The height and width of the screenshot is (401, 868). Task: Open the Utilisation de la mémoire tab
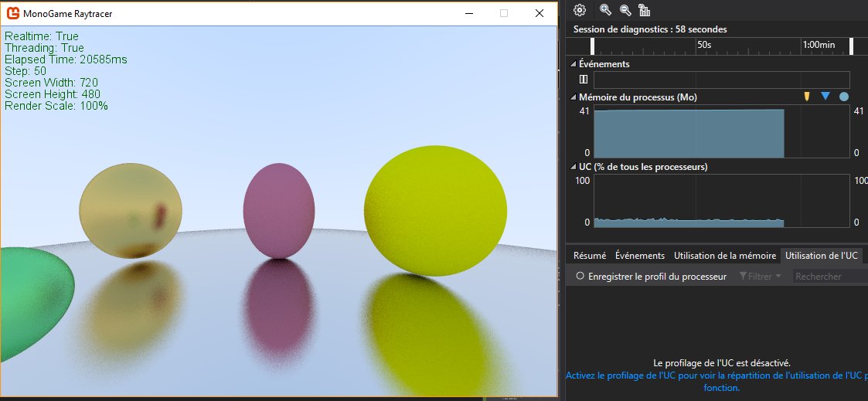pos(725,256)
